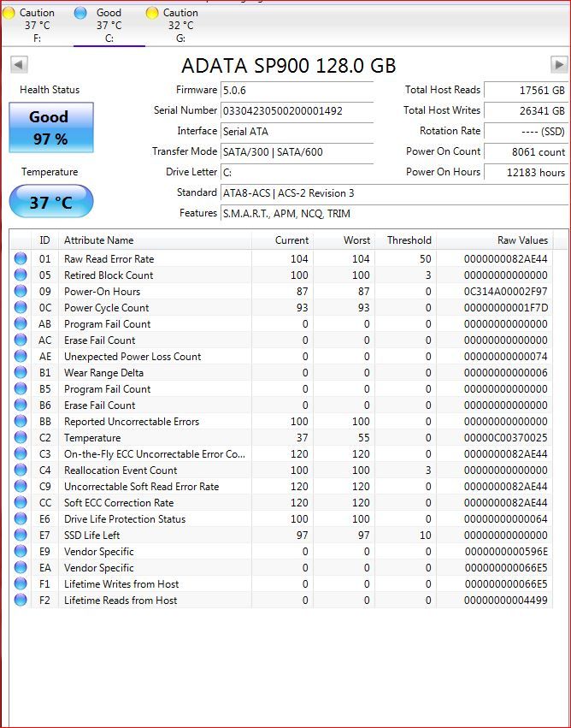Select raw value 00000000004499 of Lifetime Reads
Screen dimensions: 571x728
pyautogui.click(x=505, y=601)
